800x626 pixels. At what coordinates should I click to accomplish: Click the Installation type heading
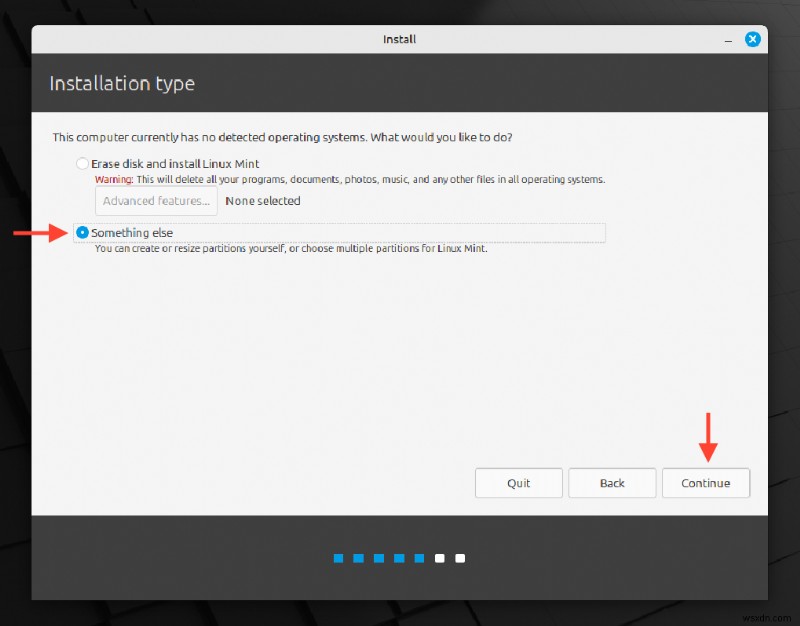click(x=122, y=83)
